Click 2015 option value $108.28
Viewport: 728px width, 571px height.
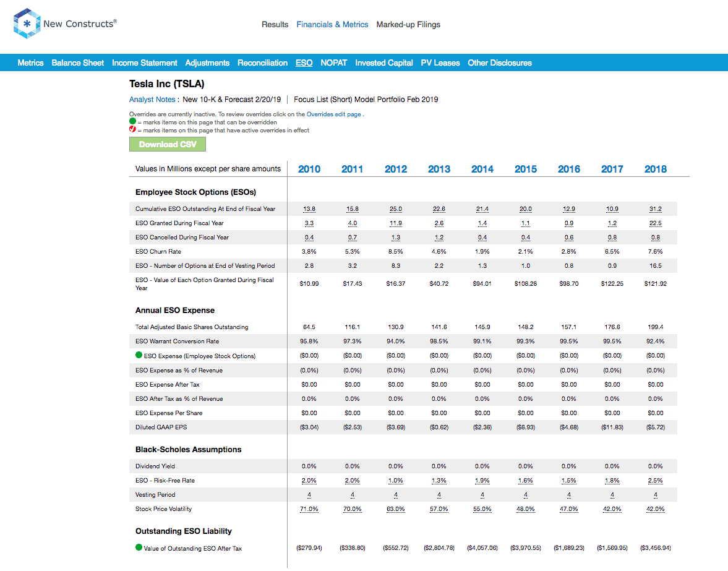point(526,283)
